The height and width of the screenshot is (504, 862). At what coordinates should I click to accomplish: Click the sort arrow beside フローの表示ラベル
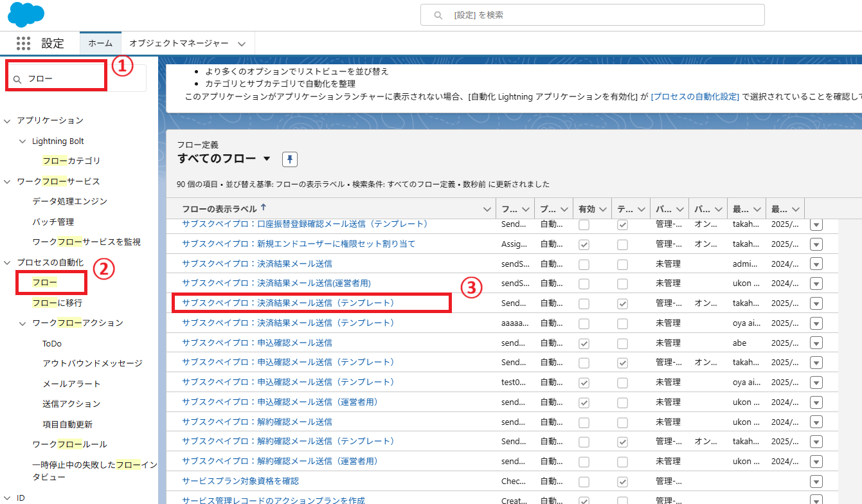pyautogui.click(x=264, y=208)
